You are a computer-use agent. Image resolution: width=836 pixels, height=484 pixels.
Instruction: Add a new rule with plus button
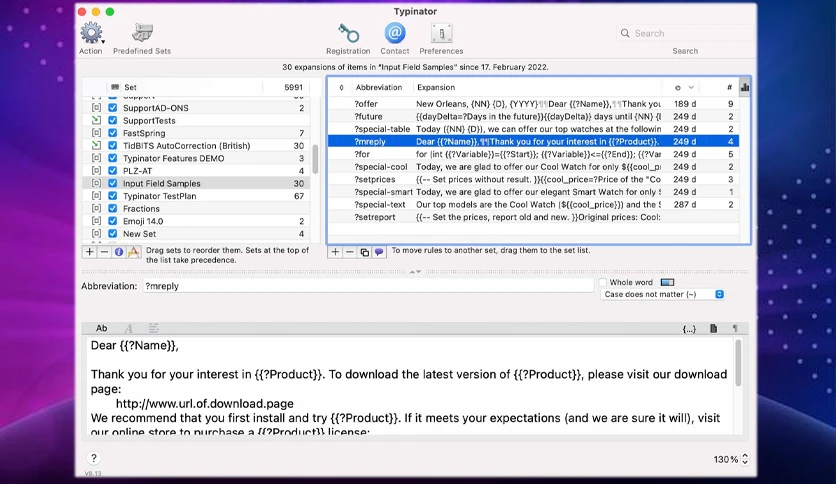[x=335, y=252]
